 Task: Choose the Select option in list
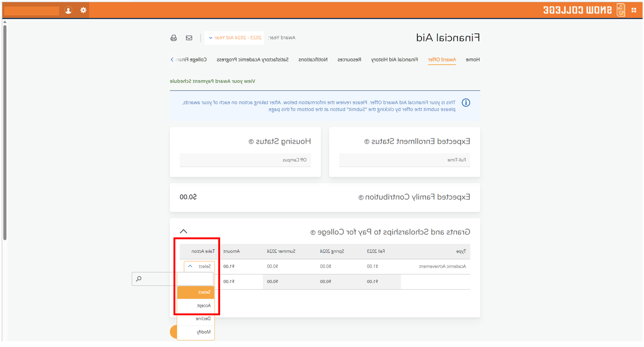[196, 292]
